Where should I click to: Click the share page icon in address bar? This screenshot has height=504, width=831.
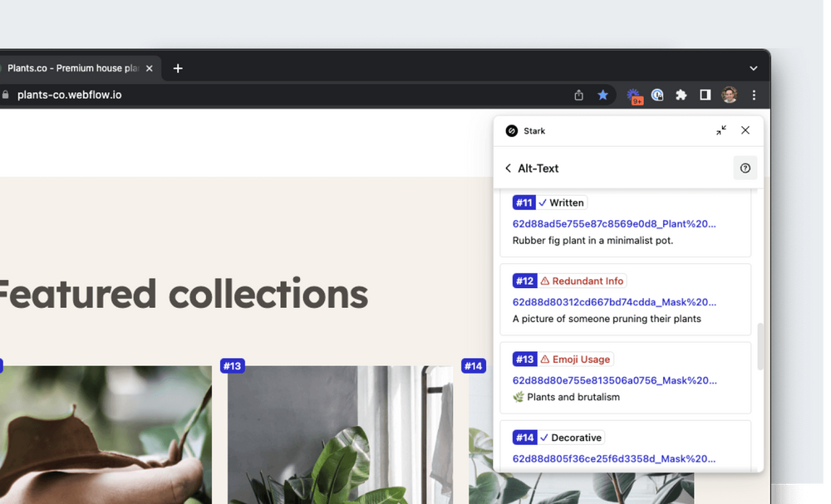pos(578,95)
